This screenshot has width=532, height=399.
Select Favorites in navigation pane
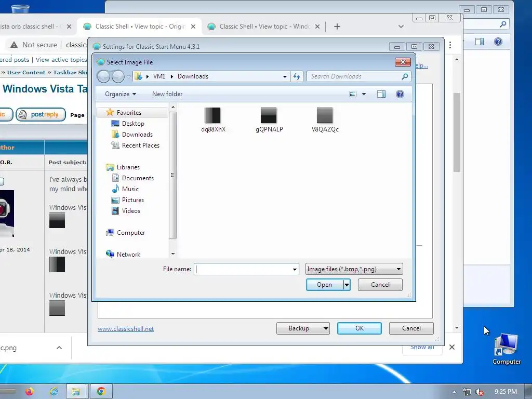[x=129, y=113]
